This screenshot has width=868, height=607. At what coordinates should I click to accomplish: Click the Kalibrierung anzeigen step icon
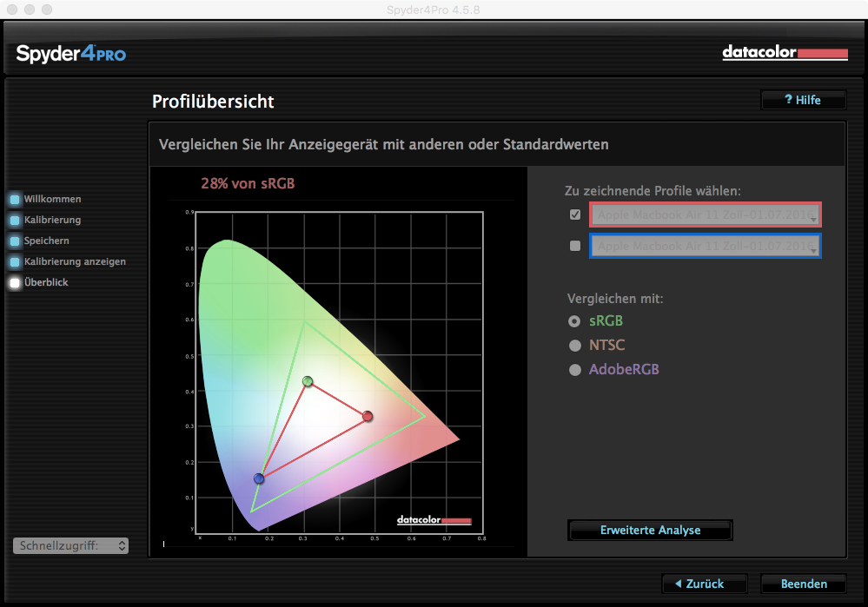click(x=15, y=261)
